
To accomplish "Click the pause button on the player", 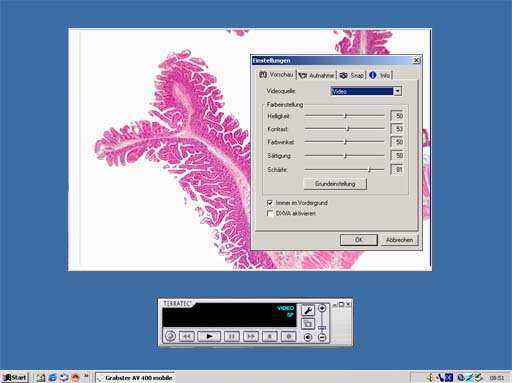I will (231, 336).
